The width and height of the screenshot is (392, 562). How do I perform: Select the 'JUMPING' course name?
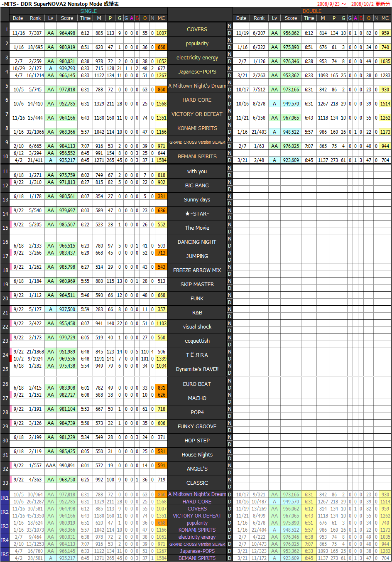[197, 256]
